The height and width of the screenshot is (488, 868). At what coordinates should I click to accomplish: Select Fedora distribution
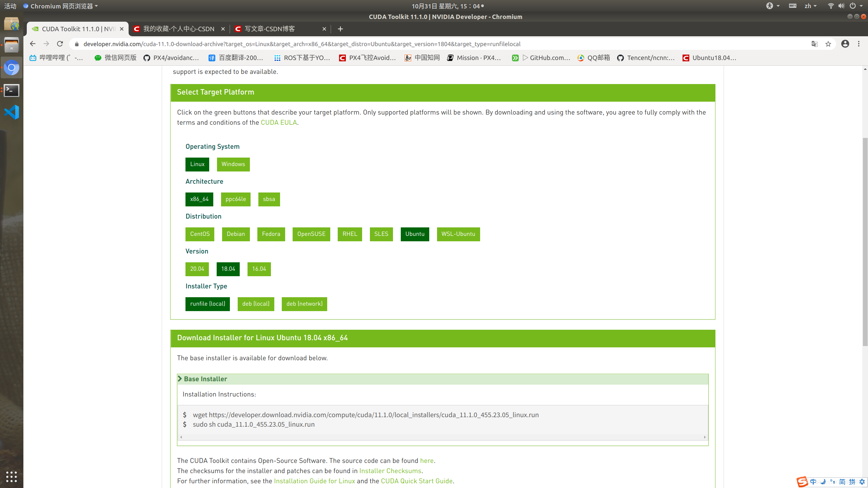tap(271, 234)
